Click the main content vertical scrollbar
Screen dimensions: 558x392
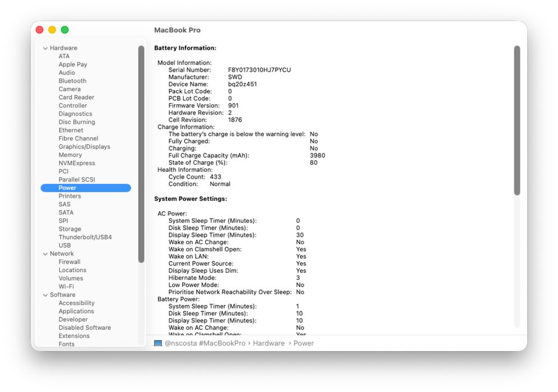tap(517, 120)
